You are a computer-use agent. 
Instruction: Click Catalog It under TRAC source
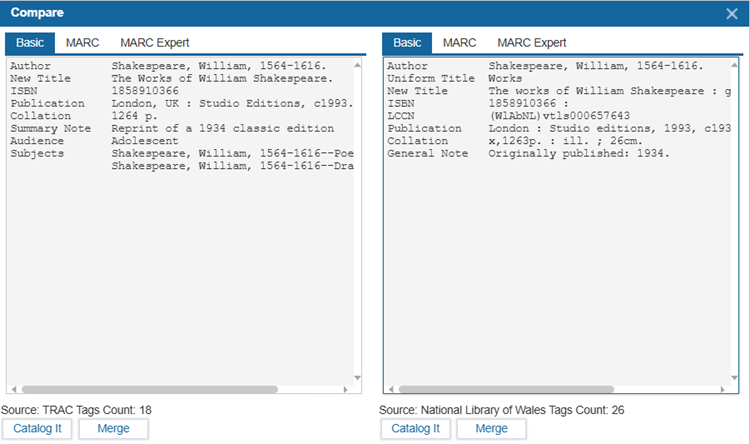pos(37,429)
